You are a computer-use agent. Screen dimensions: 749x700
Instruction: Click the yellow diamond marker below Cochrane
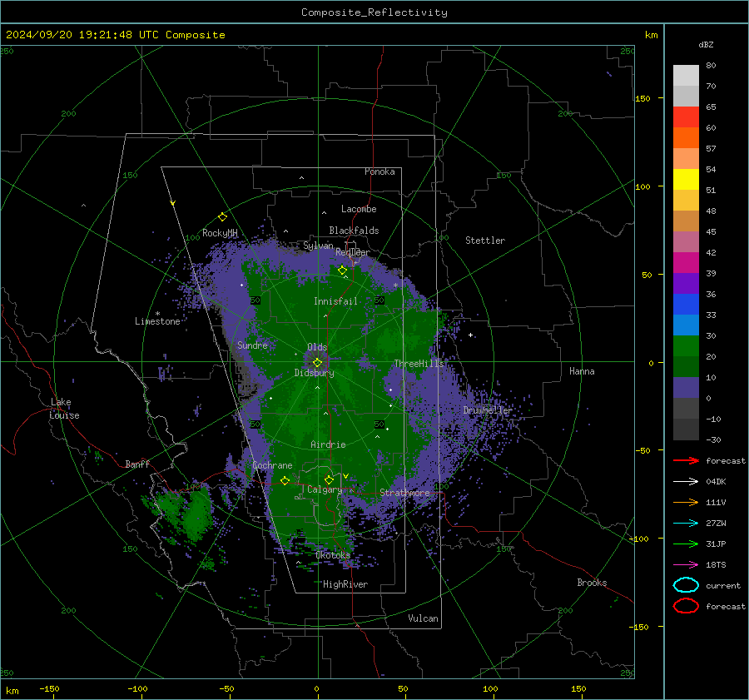point(285,480)
